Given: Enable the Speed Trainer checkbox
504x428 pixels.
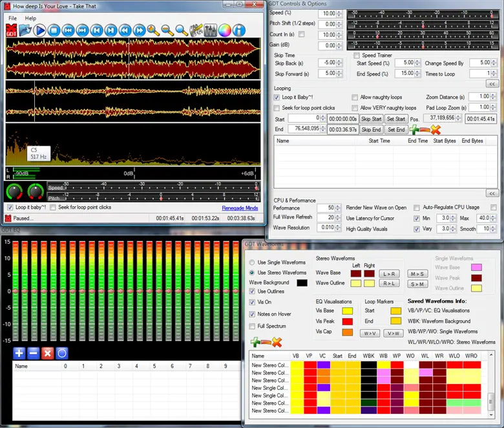Looking at the screenshot, I should [357, 56].
